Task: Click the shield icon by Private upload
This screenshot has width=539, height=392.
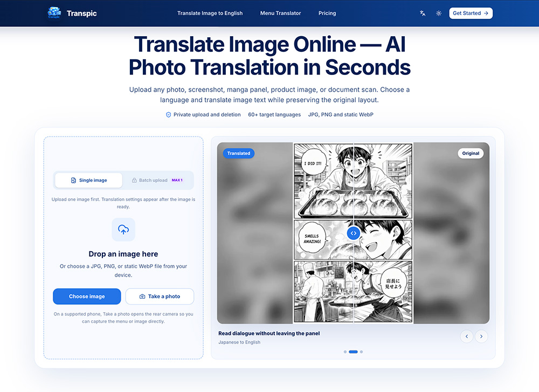Action: coord(168,115)
